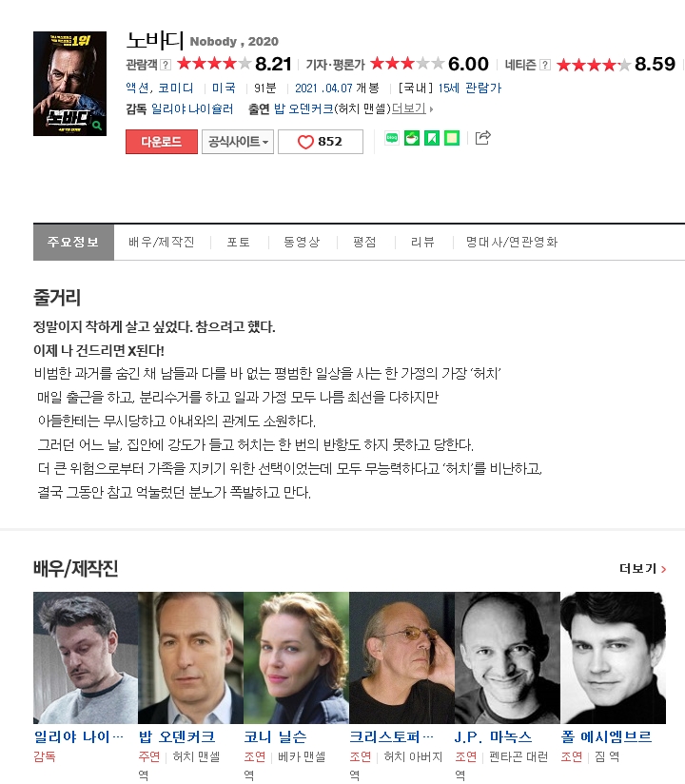685x784 pixels.
Task: Open 배우/제작진 section 더보기 link
Action: point(642,569)
